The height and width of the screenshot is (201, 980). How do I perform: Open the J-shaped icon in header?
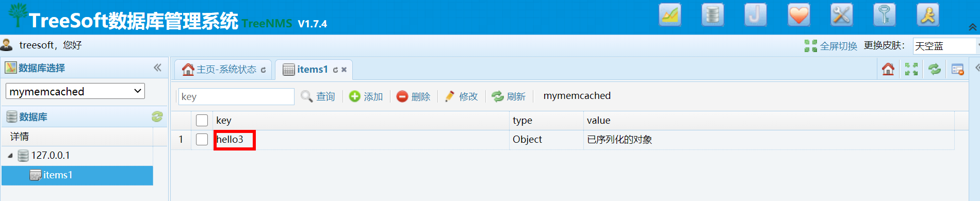(755, 15)
